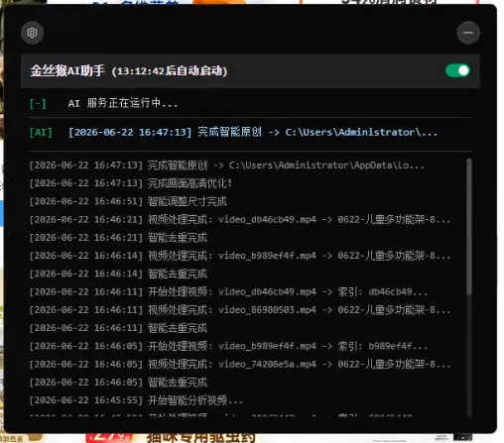Toggle the 金丝猴AI助手 green switch off
Image resolution: width=504 pixels, height=443 pixels.
click(457, 70)
